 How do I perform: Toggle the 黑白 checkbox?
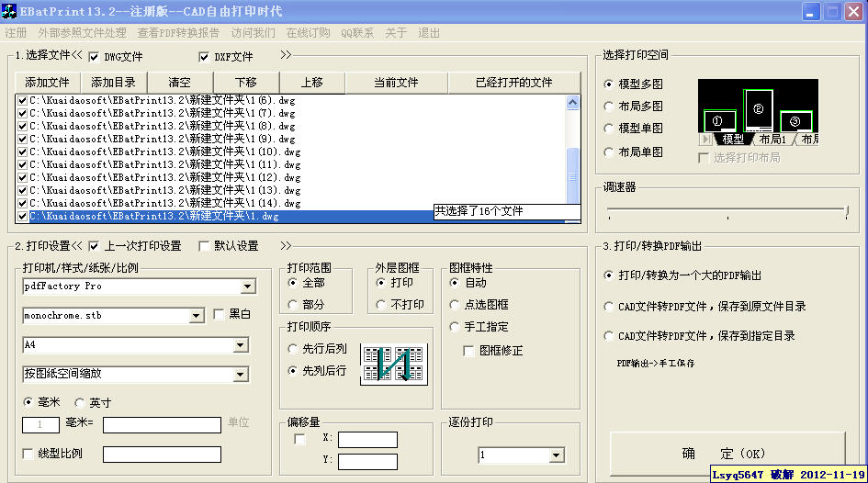click(x=219, y=314)
